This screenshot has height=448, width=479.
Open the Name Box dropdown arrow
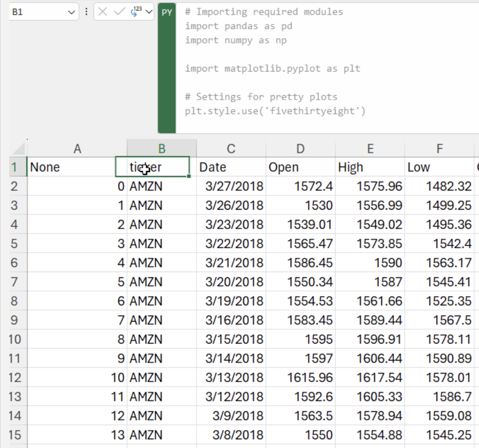click(x=71, y=12)
